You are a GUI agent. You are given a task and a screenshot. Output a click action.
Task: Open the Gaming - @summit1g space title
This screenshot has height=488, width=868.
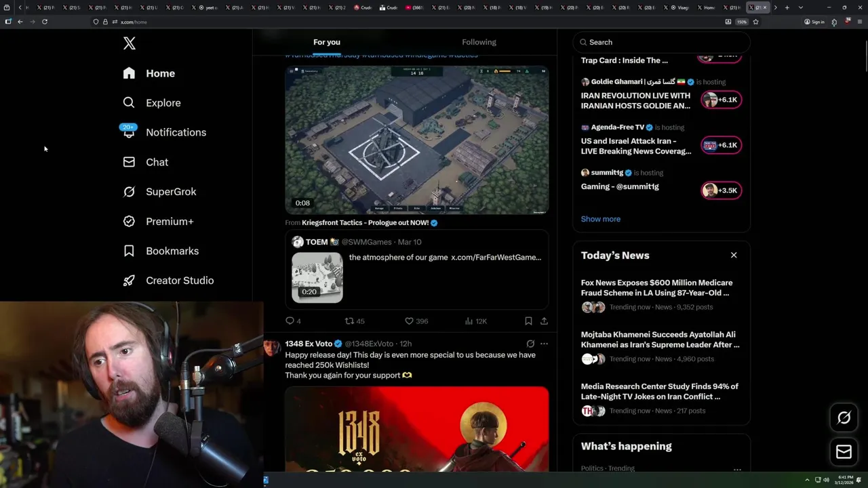pos(620,186)
